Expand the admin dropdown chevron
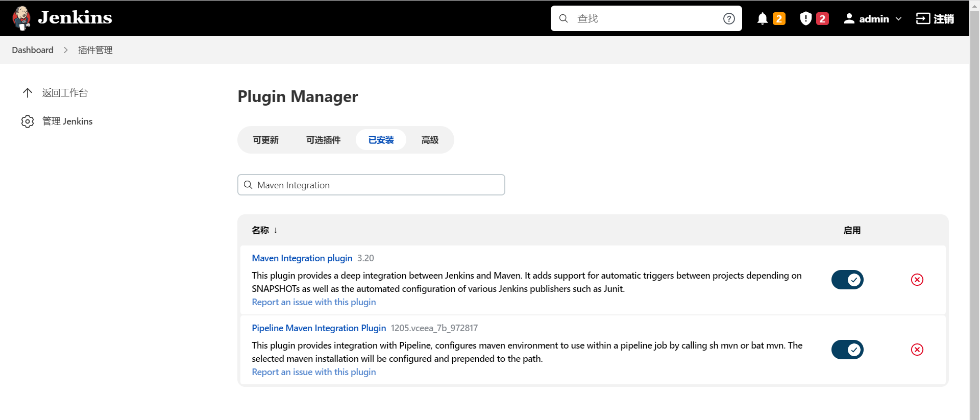 point(898,19)
